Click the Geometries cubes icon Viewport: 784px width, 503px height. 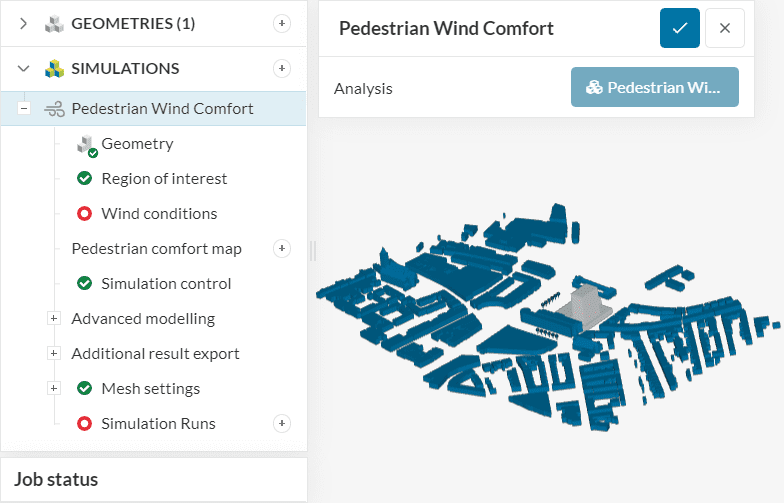tap(54, 24)
